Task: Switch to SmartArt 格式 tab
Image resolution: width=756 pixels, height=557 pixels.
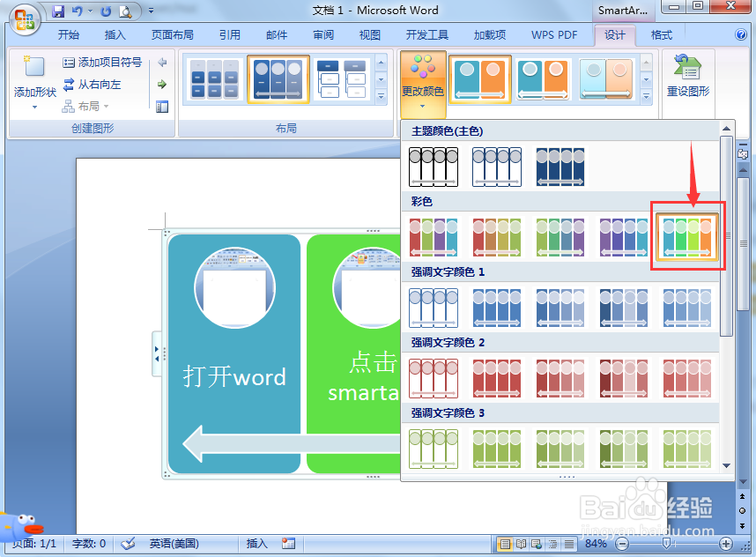Action: [661, 34]
